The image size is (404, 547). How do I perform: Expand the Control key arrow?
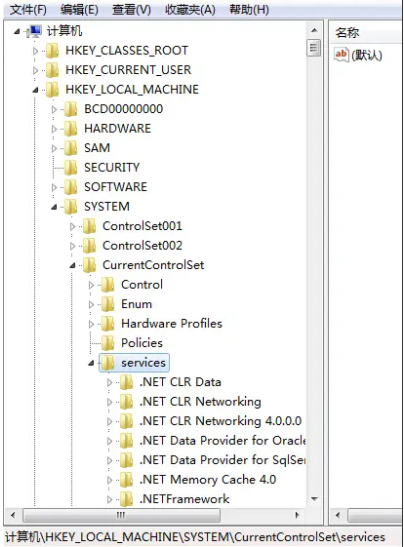[91, 286]
